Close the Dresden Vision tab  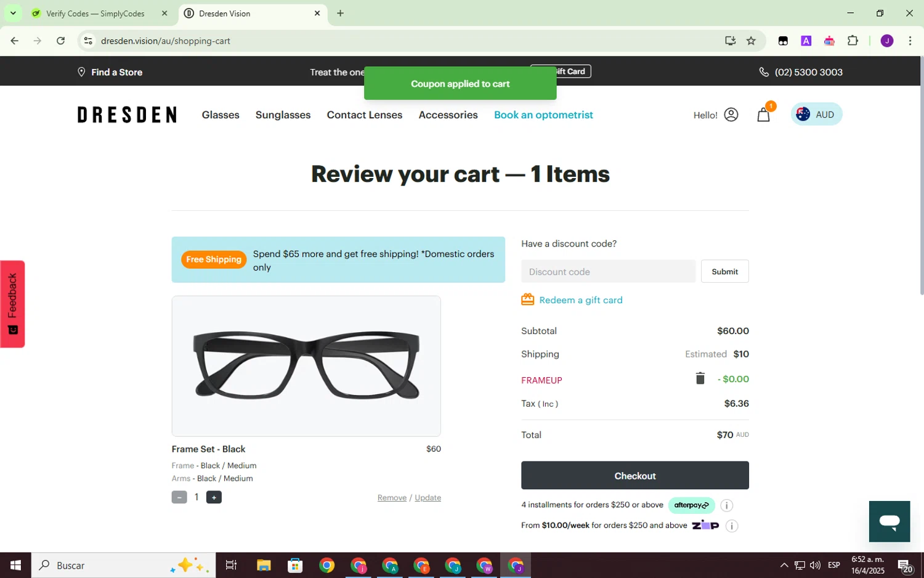(317, 13)
